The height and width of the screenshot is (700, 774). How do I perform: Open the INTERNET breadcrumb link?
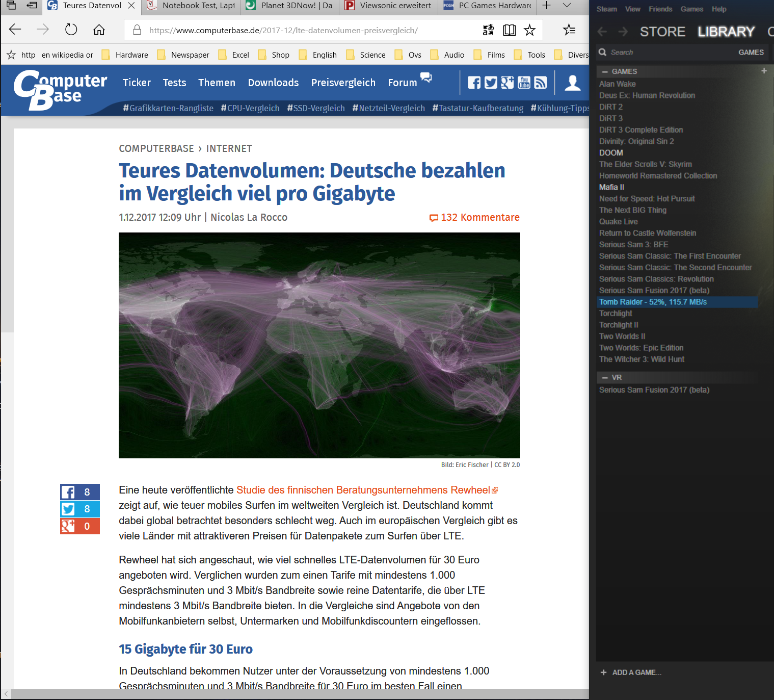tap(229, 148)
